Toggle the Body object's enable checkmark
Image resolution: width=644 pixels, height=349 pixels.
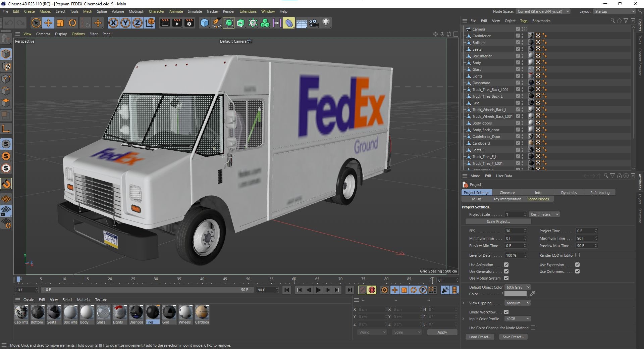(x=518, y=63)
